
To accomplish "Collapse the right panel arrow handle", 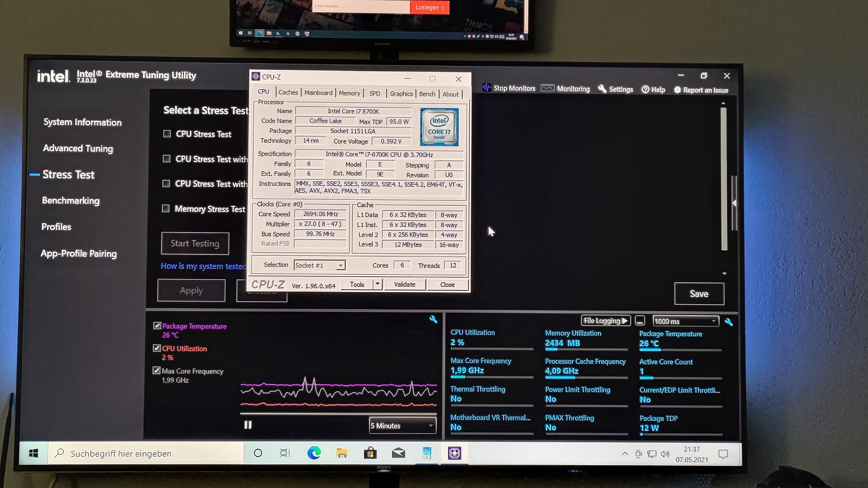I will (735, 203).
